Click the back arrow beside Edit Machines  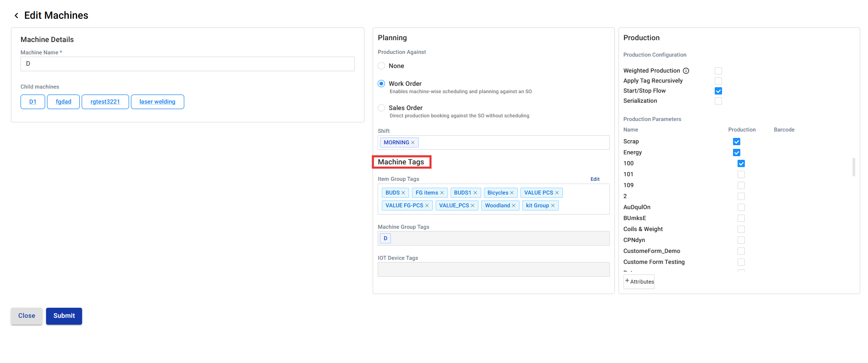pyautogui.click(x=16, y=16)
